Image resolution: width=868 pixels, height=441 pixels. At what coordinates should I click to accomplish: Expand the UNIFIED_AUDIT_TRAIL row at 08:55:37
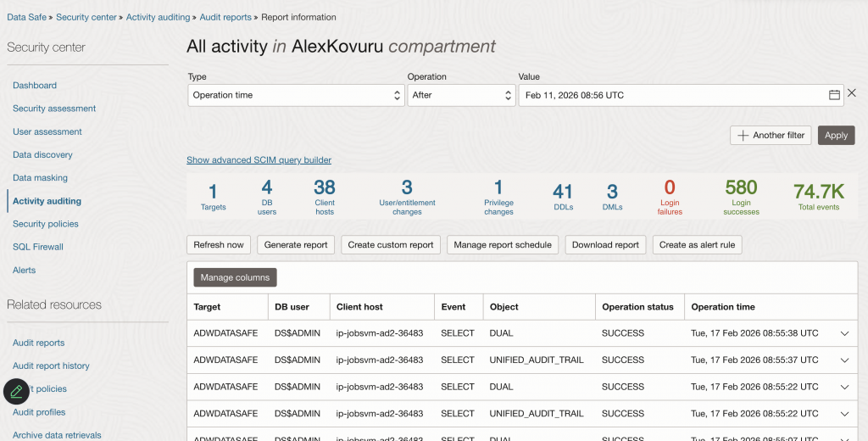click(844, 360)
